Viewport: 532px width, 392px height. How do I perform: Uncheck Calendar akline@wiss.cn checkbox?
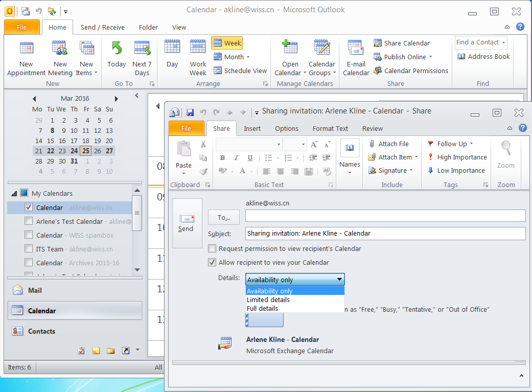point(29,207)
